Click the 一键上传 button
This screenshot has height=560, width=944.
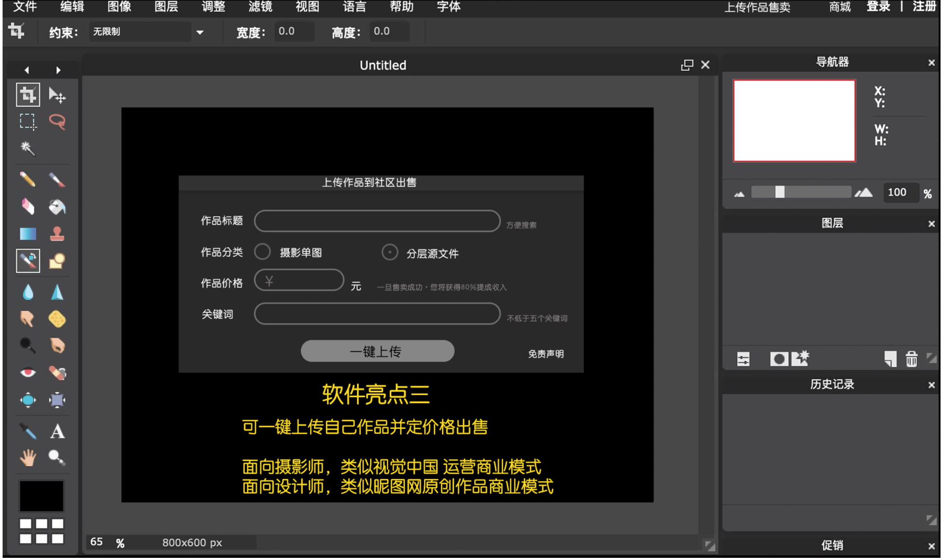click(377, 351)
